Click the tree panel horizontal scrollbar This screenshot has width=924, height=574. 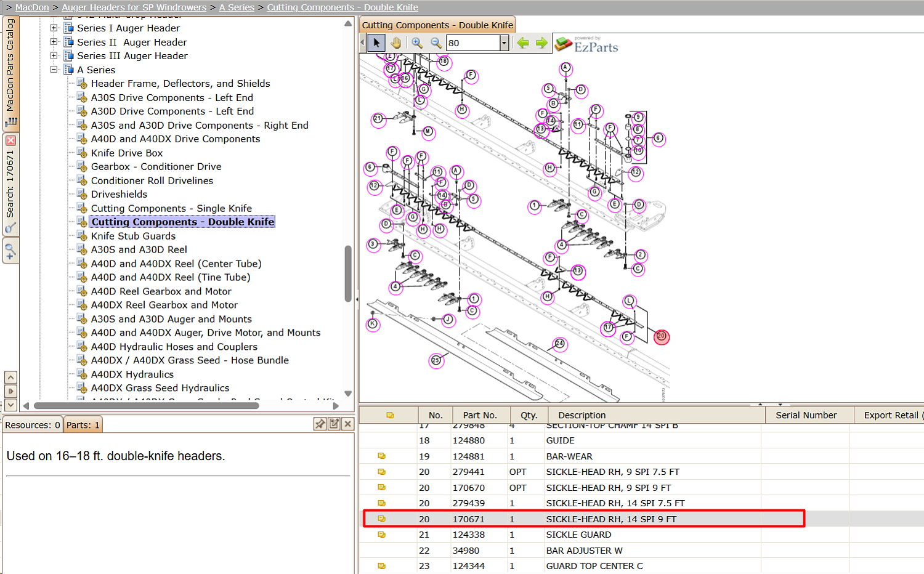(147, 406)
